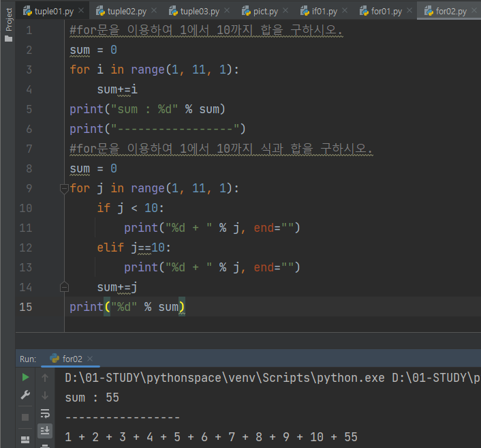Open run configuration wrench settings
Viewport: 481px width, 448px height.
pyautogui.click(x=25, y=395)
